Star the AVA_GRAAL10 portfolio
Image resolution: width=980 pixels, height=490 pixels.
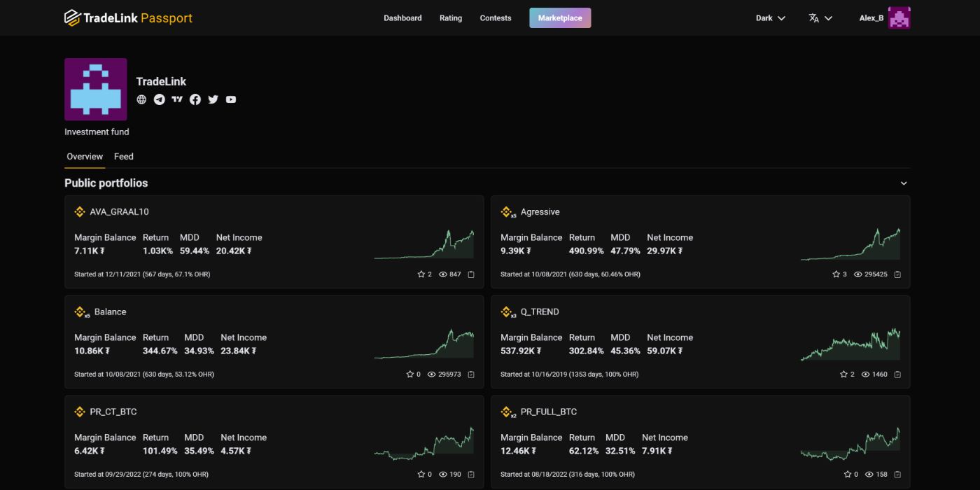point(420,274)
